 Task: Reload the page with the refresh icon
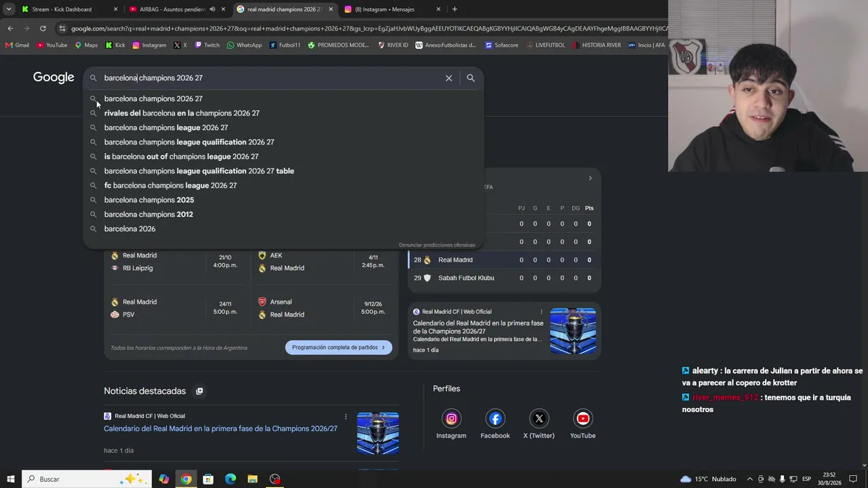pos(43,28)
